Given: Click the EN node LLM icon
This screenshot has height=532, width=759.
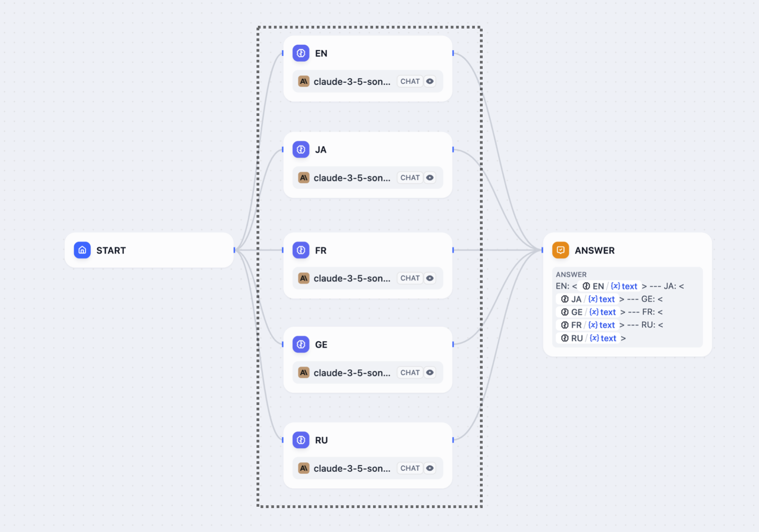Looking at the screenshot, I should click(301, 53).
